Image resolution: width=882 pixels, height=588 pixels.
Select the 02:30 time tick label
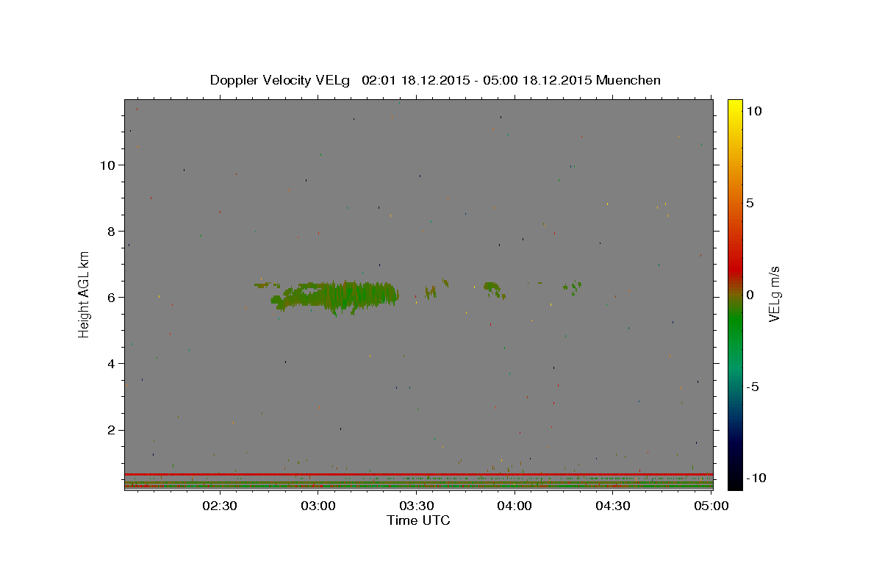pos(219,506)
